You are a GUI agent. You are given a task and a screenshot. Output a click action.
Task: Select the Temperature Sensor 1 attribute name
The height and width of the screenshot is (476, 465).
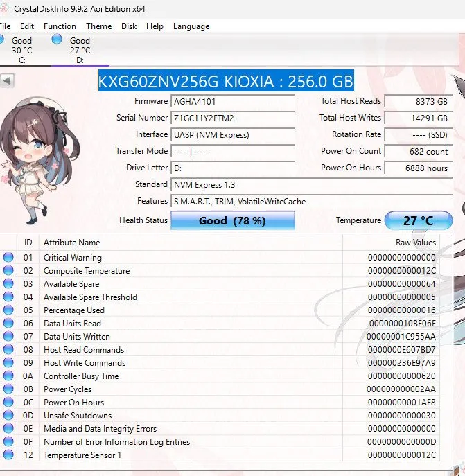pos(82,455)
